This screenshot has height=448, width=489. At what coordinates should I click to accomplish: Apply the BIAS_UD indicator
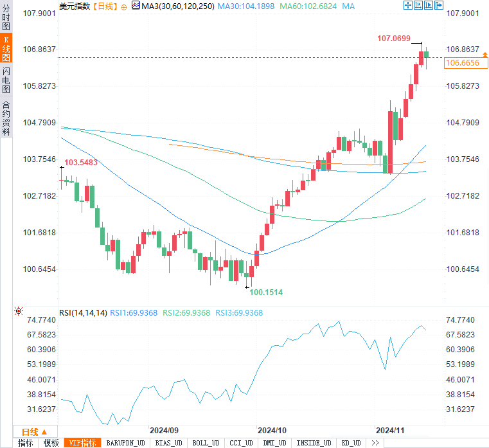(x=169, y=443)
